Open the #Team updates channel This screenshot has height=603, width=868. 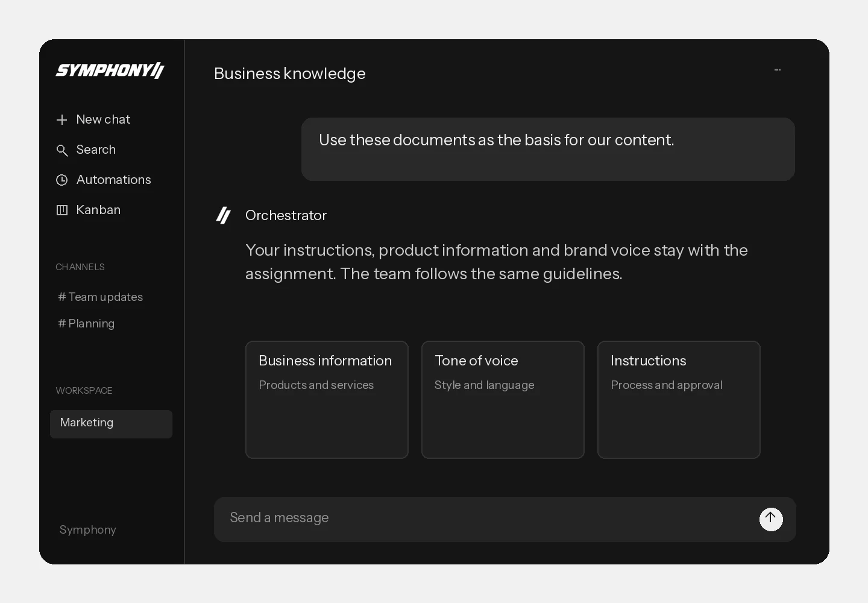(100, 297)
